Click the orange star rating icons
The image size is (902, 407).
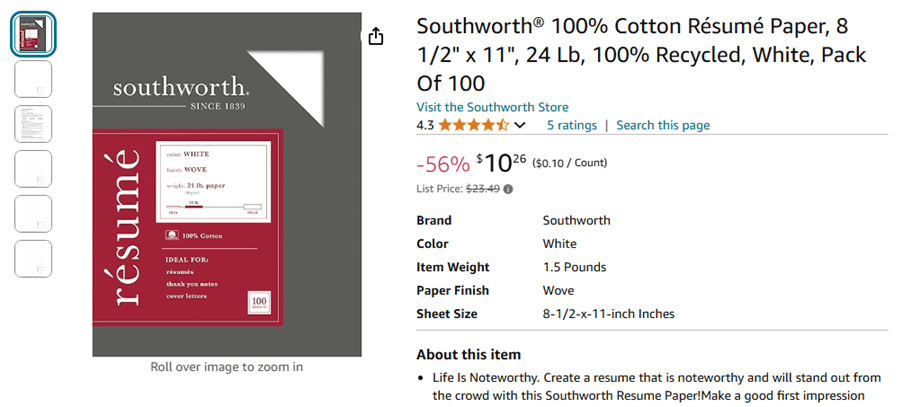point(473,125)
